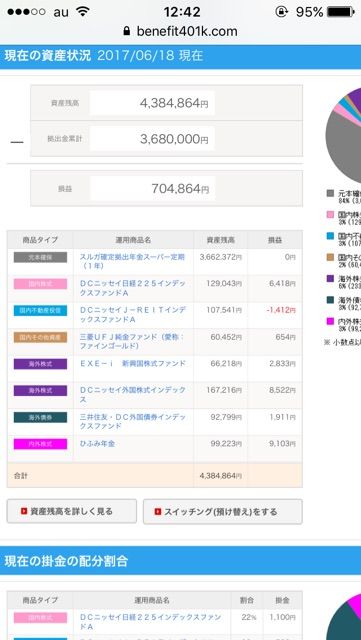Open 三菱UFJ純金ファンド link
Image resolution: width=361 pixels, height=640 pixels.
(x=132, y=342)
